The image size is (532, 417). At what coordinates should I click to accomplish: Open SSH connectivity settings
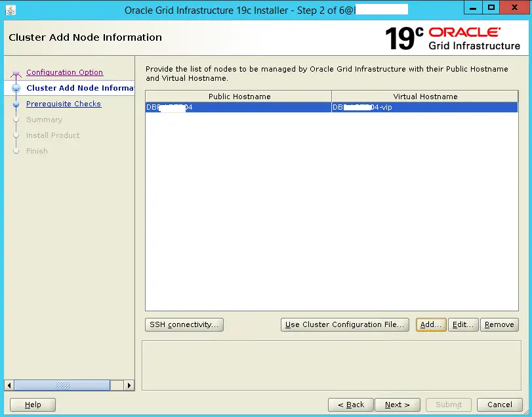click(x=184, y=324)
